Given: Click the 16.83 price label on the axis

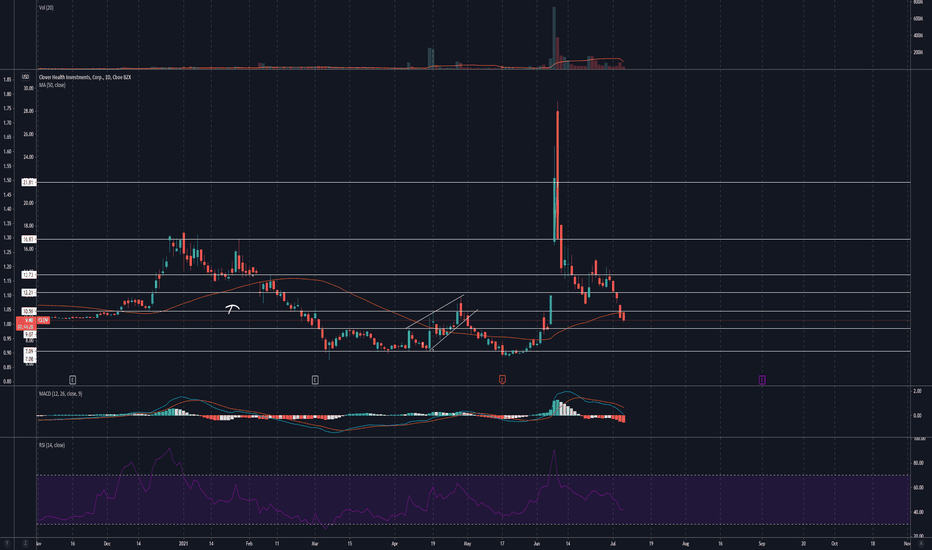Looking at the screenshot, I should tap(29, 239).
